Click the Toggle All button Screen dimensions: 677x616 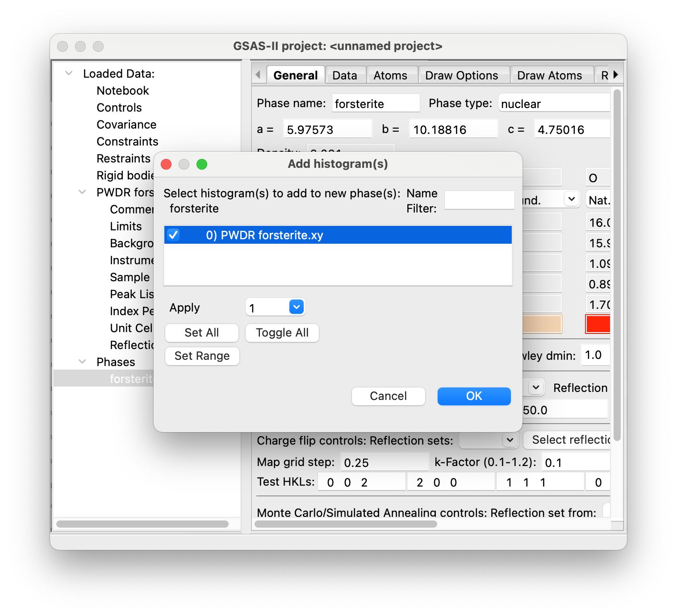(x=282, y=333)
